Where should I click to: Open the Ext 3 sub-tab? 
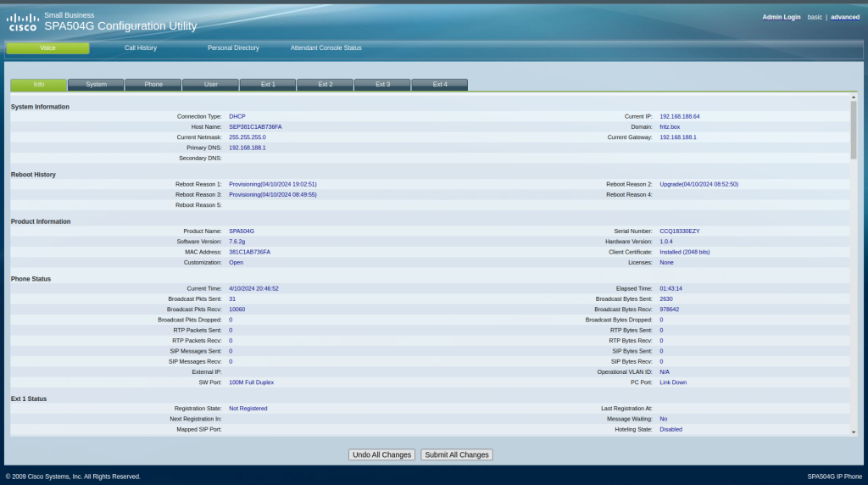[x=382, y=85]
